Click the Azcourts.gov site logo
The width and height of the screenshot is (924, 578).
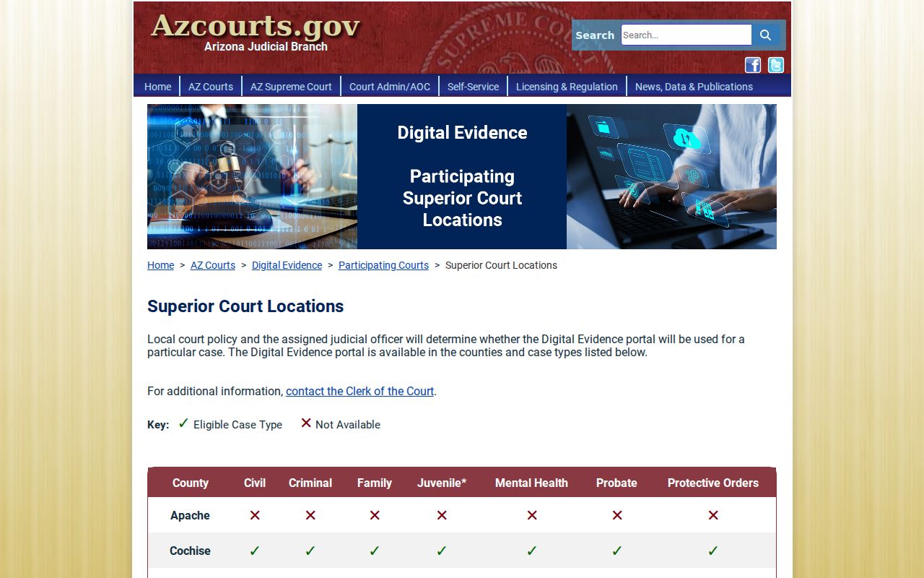point(256,26)
